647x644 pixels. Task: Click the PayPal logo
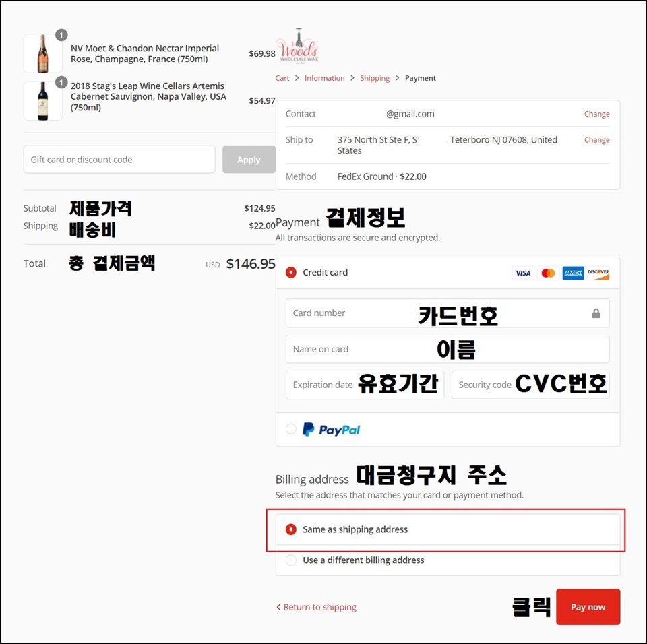click(x=332, y=430)
